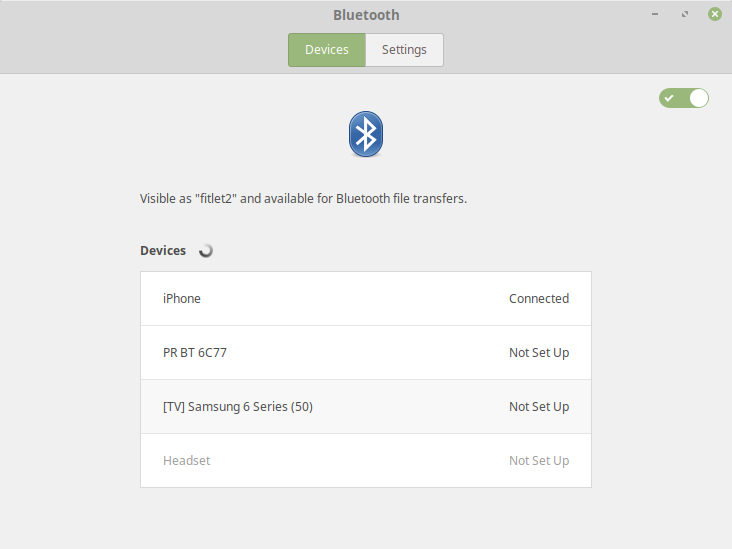
Task: Choose the [TV] Samsung 6 Series (50) device
Action: pos(366,407)
